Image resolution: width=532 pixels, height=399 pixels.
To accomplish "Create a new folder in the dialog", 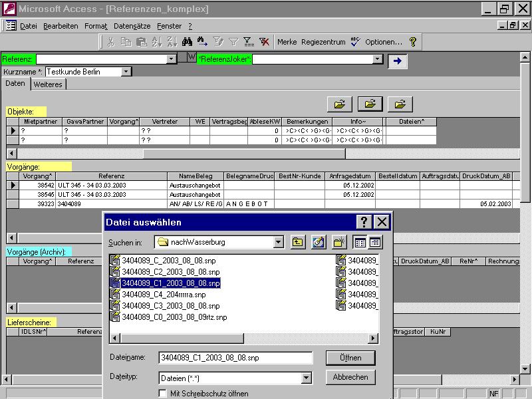I will (339, 242).
